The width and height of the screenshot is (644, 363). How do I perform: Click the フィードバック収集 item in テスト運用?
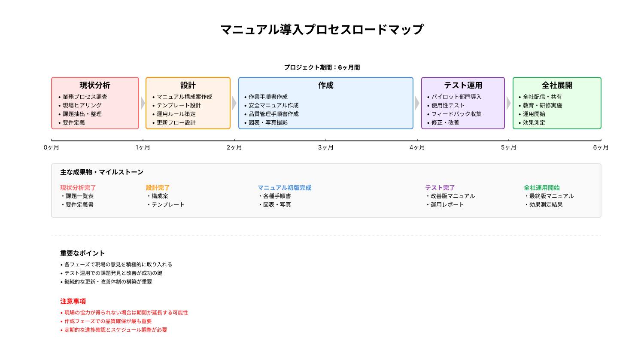click(x=456, y=114)
